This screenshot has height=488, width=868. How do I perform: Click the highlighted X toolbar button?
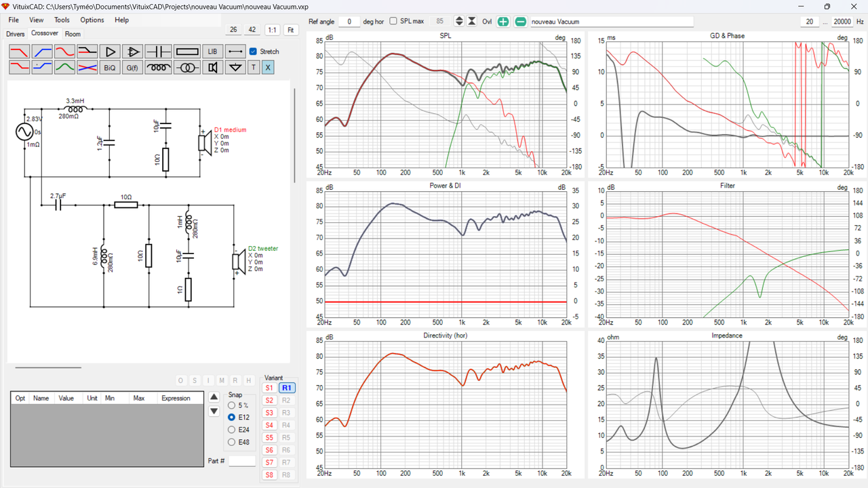[267, 67]
